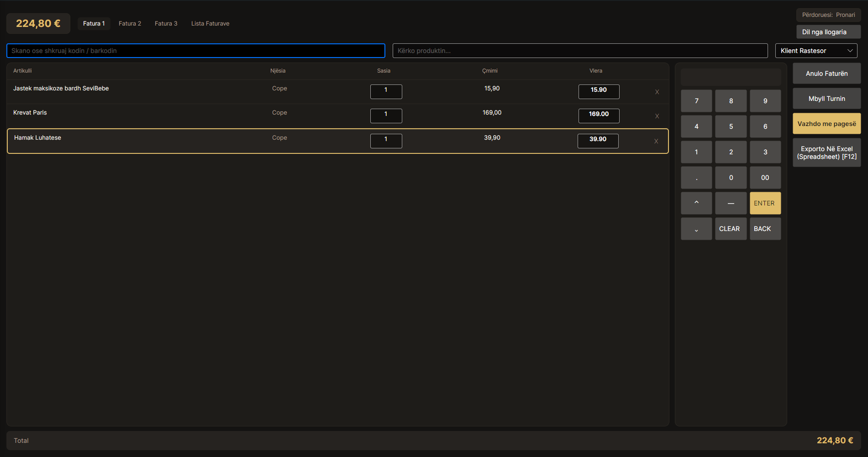Switch to the Fatura 2 tab
The image size is (868, 457).
pyautogui.click(x=130, y=24)
